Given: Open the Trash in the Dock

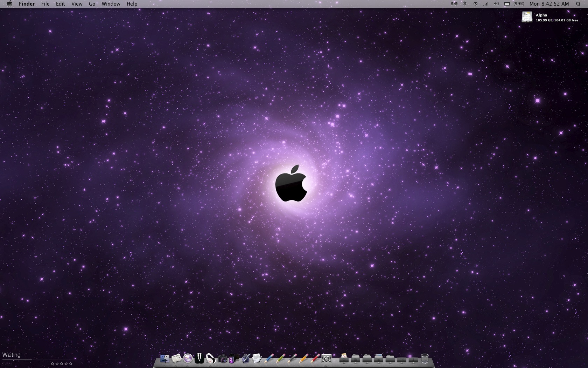Looking at the screenshot, I should (x=425, y=359).
